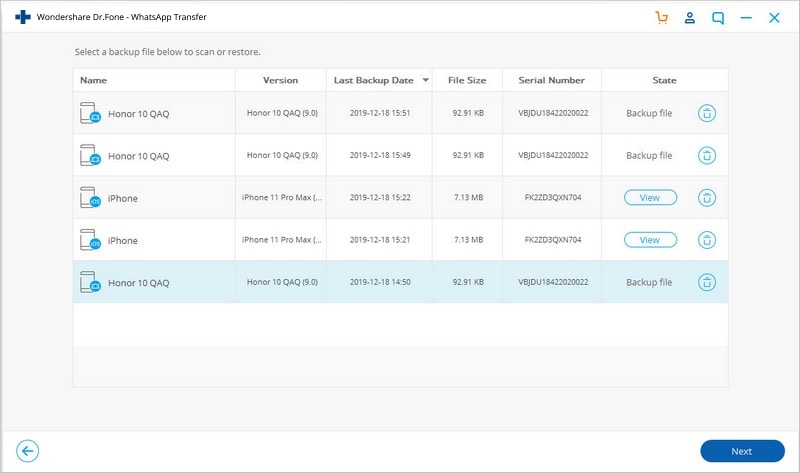Viewport: 800px width, 473px height.
Task: Click Backup file state in 15:51 row
Action: pos(649,113)
